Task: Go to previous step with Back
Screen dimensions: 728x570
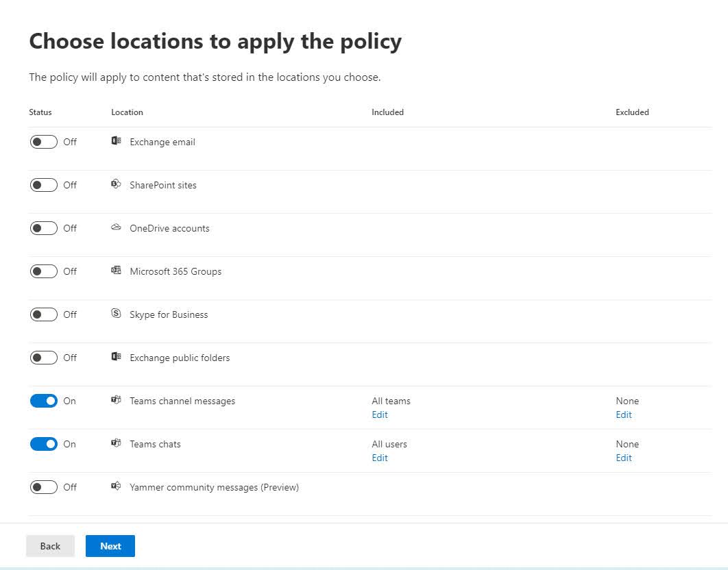Action: click(x=50, y=546)
